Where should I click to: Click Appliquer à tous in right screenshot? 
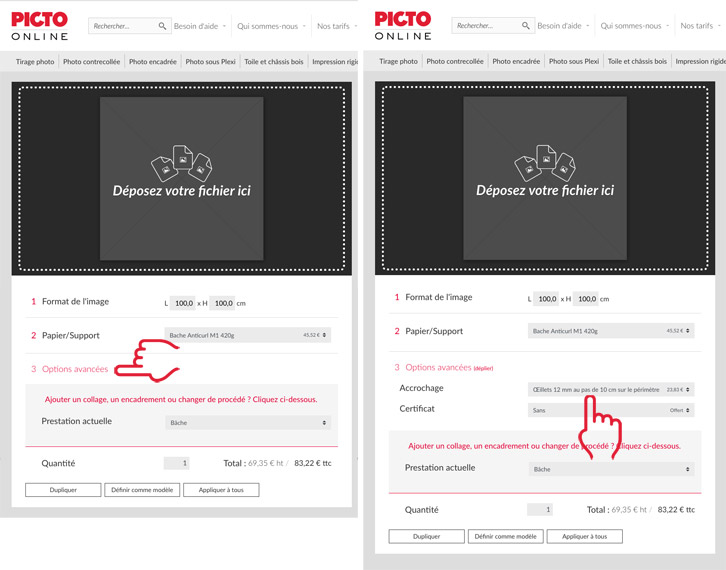coord(591,537)
